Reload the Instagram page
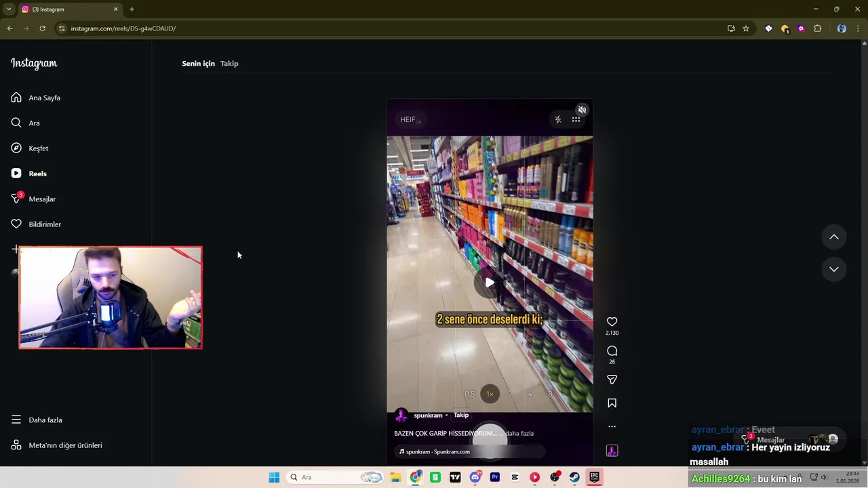Image resolution: width=868 pixels, height=488 pixels. point(42,28)
